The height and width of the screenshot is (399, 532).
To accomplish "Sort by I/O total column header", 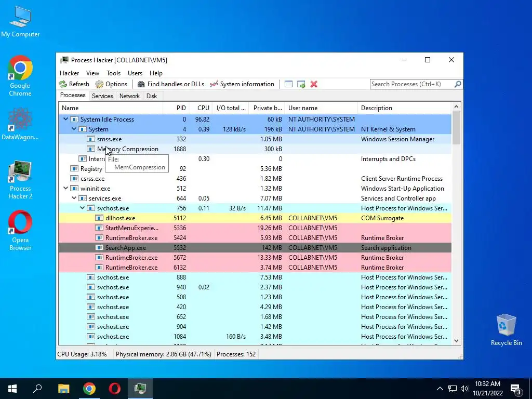I will pos(231,108).
